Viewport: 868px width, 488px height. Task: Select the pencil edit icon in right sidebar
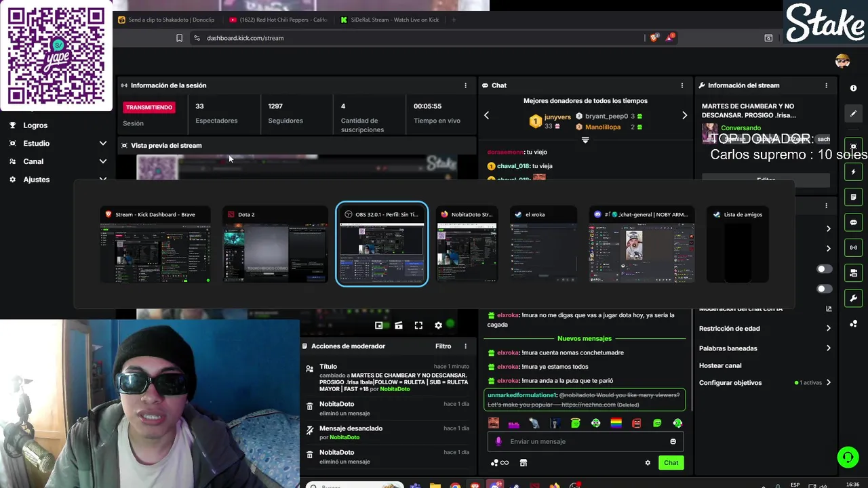click(853, 113)
